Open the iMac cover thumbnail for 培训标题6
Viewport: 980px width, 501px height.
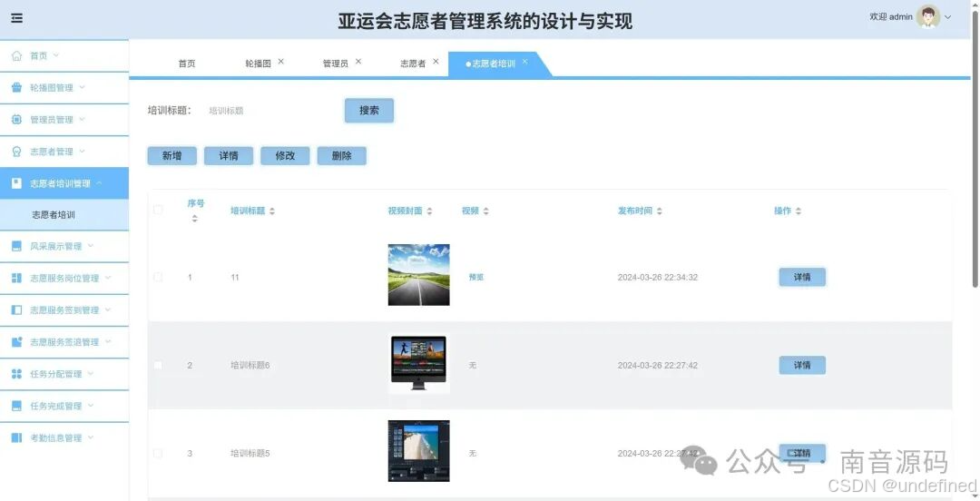(x=418, y=363)
